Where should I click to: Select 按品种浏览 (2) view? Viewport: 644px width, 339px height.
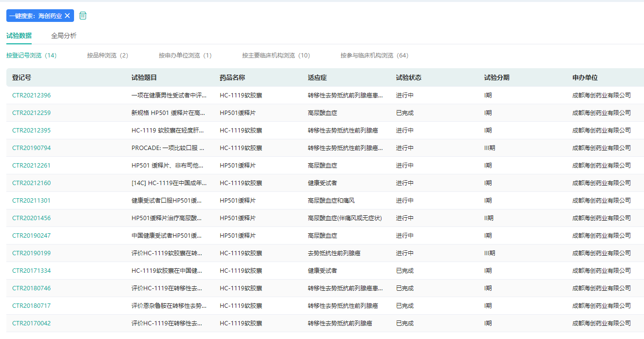(108, 56)
